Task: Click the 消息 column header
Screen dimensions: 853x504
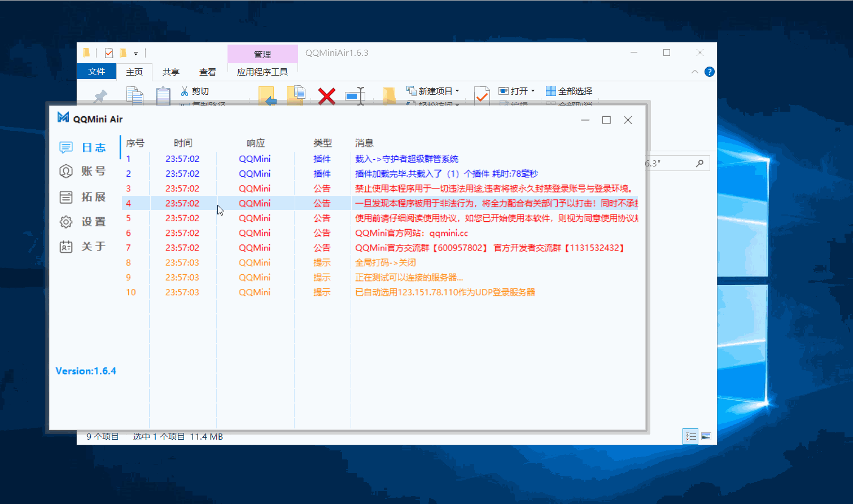Action: pyautogui.click(x=365, y=143)
